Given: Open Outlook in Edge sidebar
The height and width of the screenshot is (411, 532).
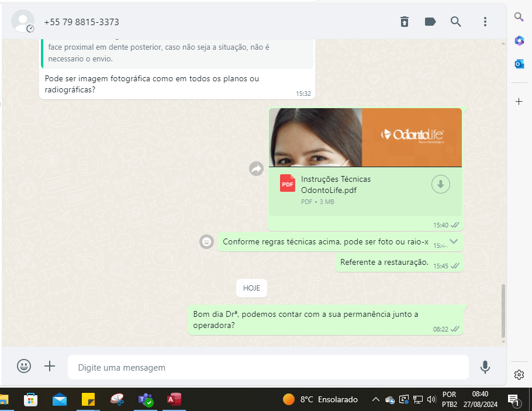Looking at the screenshot, I should pyautogui.click(x=519, y=64).
